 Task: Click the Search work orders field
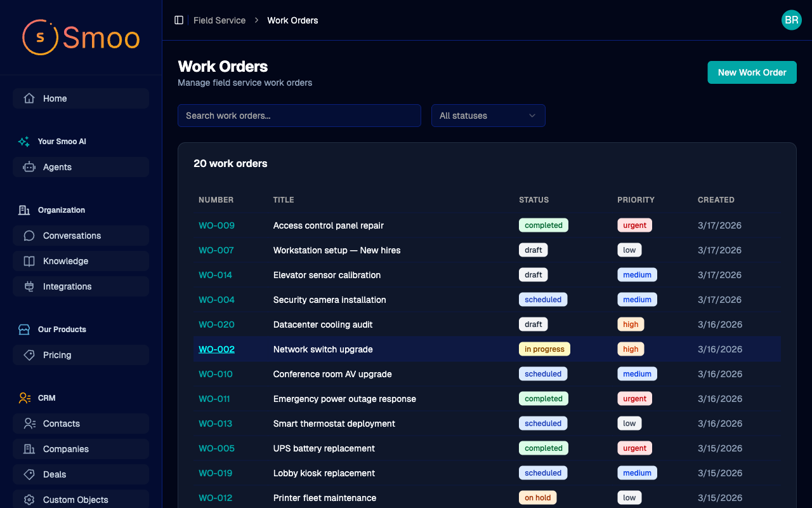click(299, 116)
